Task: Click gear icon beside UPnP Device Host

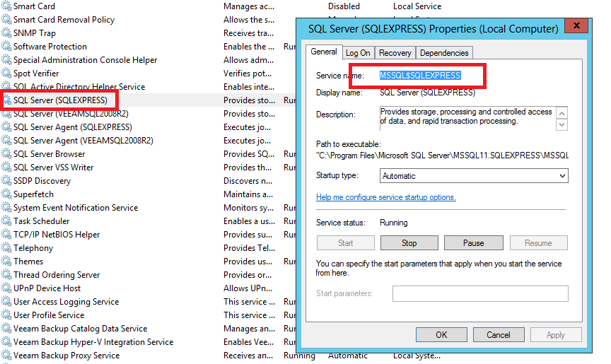Action: tap(6, 288)
